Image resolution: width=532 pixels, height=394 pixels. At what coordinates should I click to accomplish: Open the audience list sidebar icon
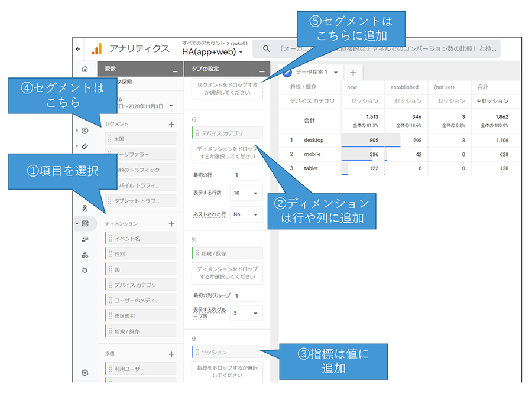(85, 239)
